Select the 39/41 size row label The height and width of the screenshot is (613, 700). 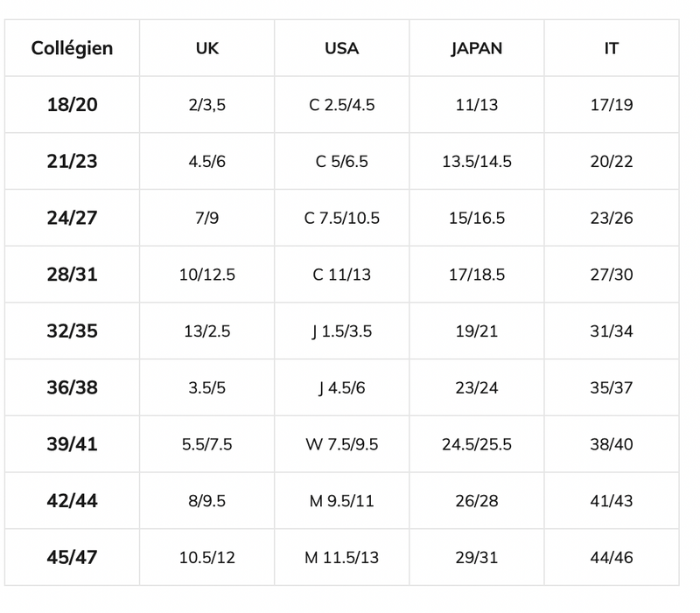click(72, 444)
